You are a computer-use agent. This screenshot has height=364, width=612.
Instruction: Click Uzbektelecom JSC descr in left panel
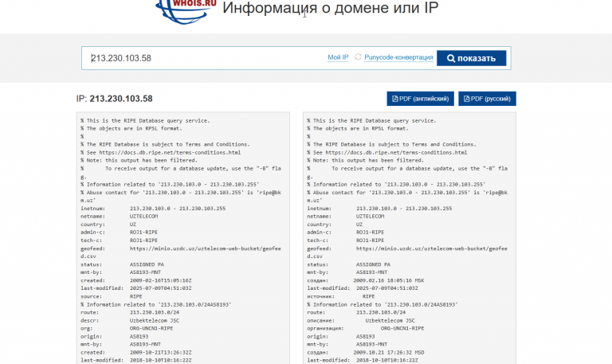coord(155,320)
